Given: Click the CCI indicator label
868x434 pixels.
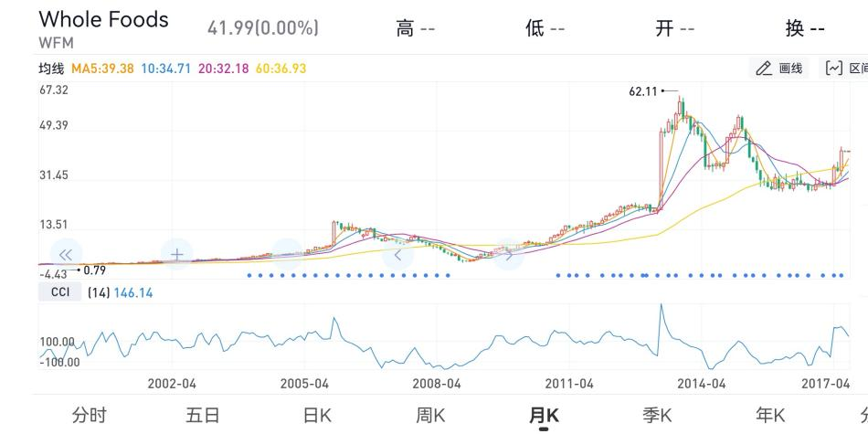Looking at the screenshot, I should point(59,292).
